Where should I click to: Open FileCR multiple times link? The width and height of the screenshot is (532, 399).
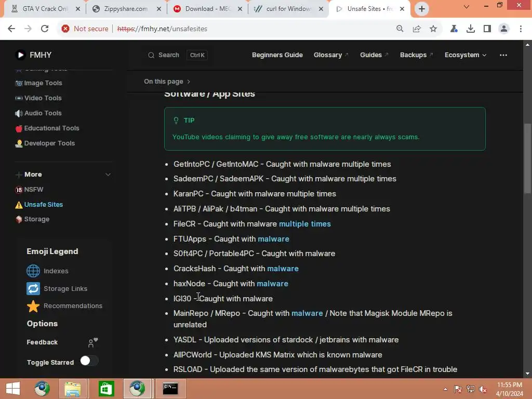pos(304,224)
